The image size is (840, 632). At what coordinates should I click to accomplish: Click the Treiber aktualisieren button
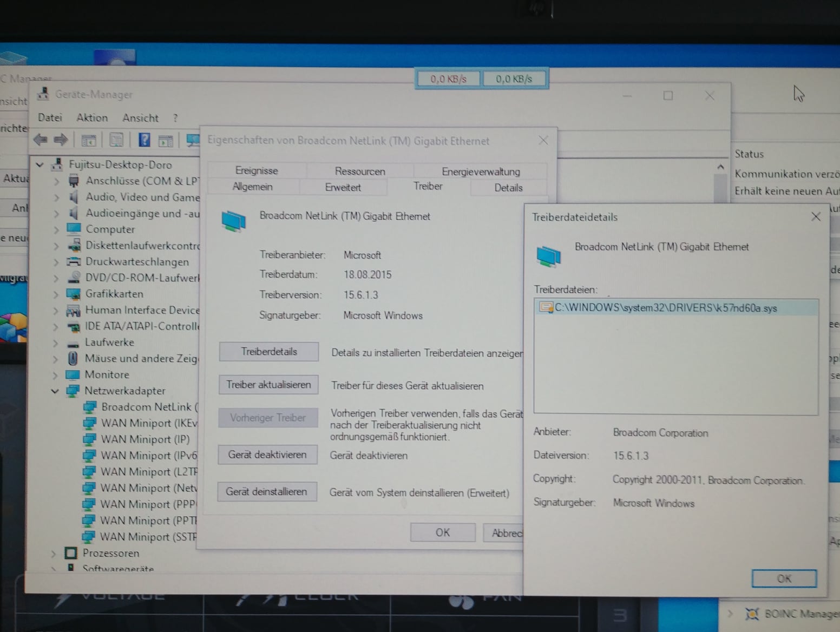coord(268,385)
